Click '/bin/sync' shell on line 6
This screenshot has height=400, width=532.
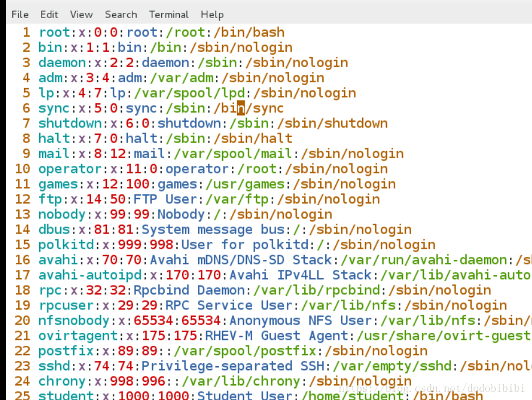pyautogui.click(x=249, y=108)
